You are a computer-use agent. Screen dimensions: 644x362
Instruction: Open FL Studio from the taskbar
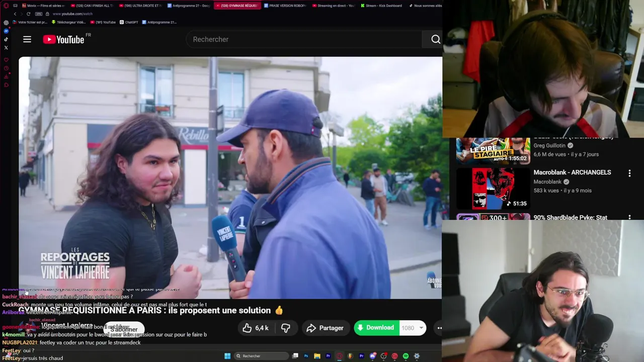[x=350, y=356]
